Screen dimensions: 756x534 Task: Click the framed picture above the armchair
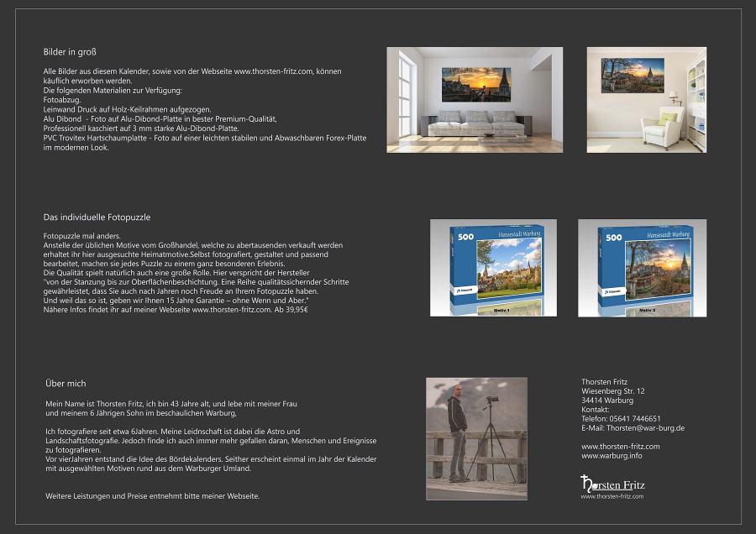(x=633, y=76)
